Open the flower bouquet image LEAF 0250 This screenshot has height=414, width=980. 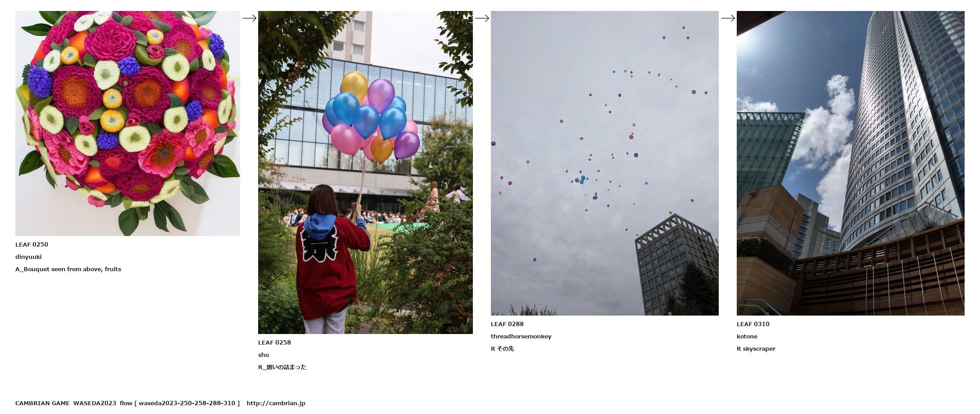tap(128, 123)
